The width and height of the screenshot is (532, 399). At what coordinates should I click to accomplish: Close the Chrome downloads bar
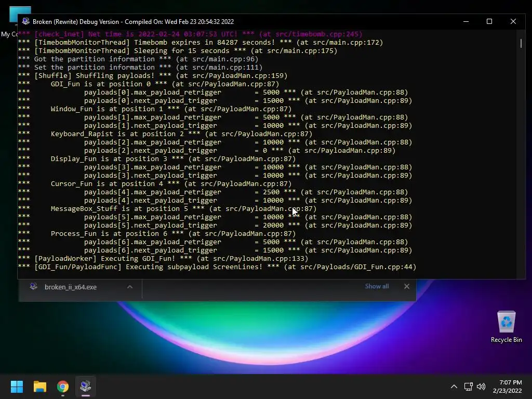(x=406, y=286)
